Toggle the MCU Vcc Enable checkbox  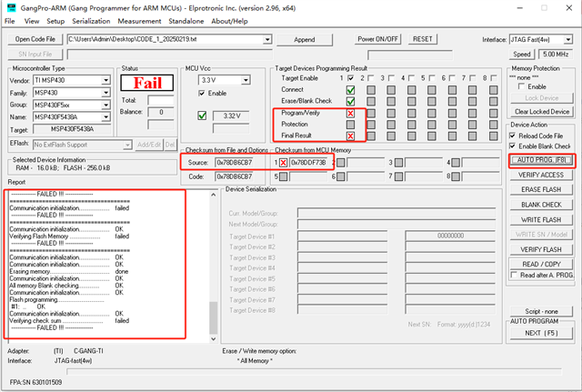point(202,93)
